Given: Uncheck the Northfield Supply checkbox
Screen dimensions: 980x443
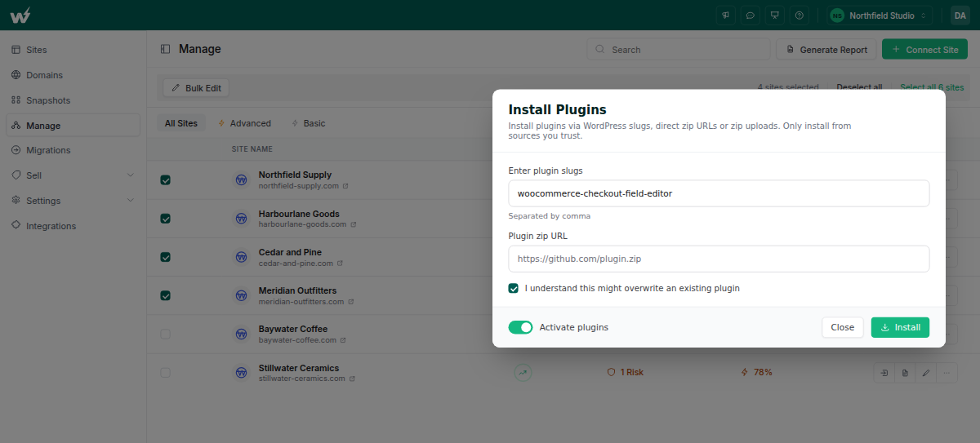Looking at the screenshot, I should [x=166, y=180].
